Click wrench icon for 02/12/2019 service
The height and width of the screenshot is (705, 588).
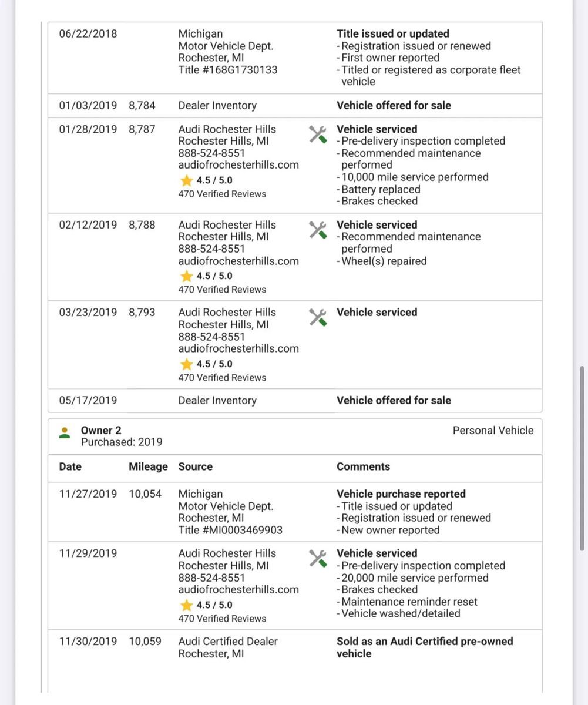(x=318, y=230)
